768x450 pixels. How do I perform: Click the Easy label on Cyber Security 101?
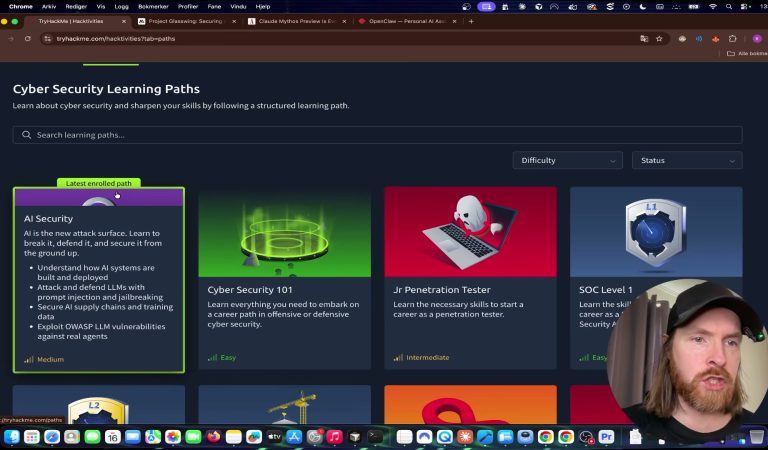(228, 357)
